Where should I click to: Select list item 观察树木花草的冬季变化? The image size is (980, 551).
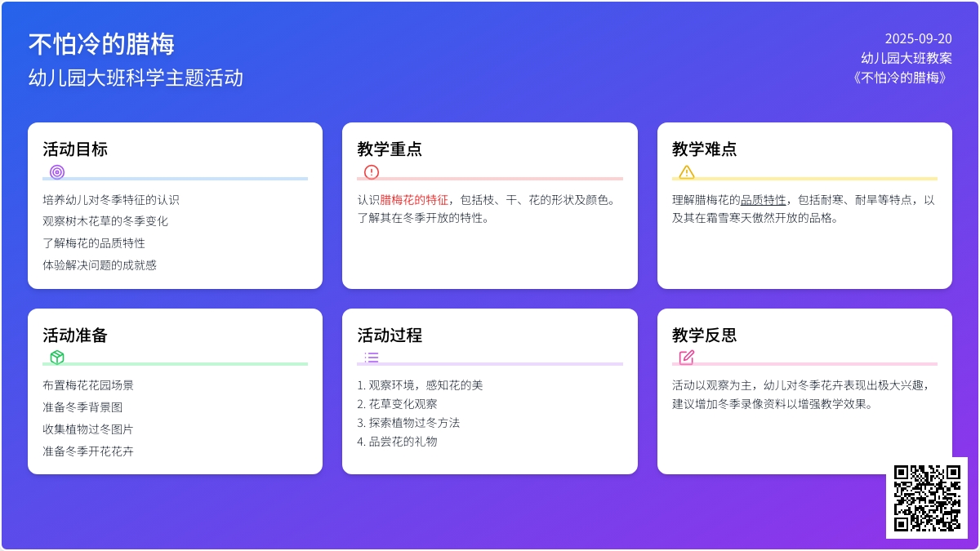pyautogui.click(x=105, y=221)
